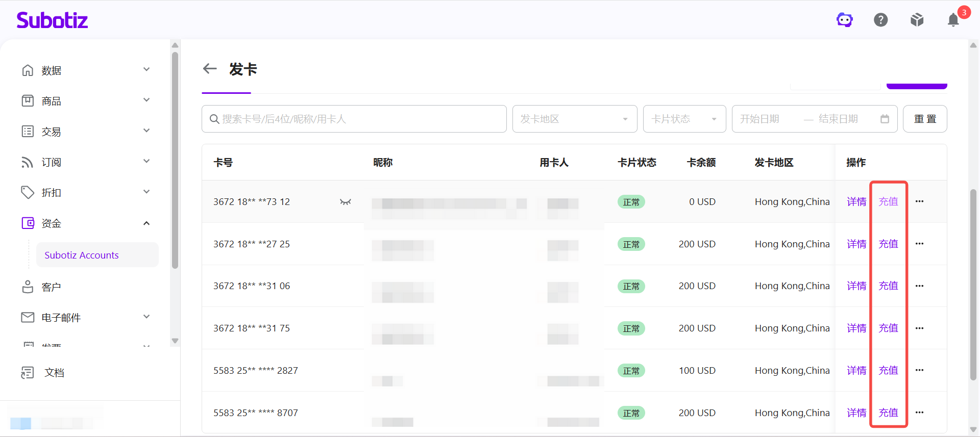This screenshot has width=980, height=437.
Task: Click the 电子邮件 envelope icon in sidebar
Action: 28,317
